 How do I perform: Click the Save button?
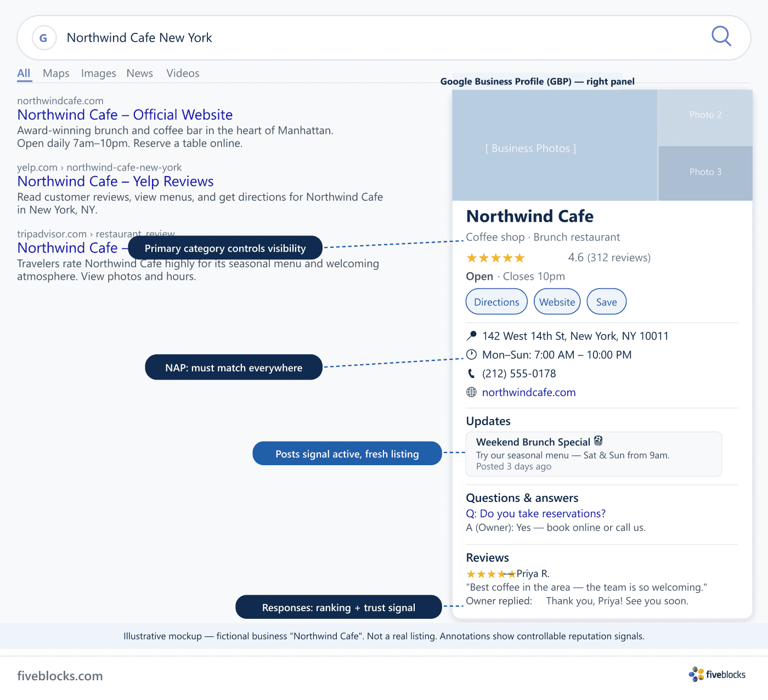click(x=607, y=302)
